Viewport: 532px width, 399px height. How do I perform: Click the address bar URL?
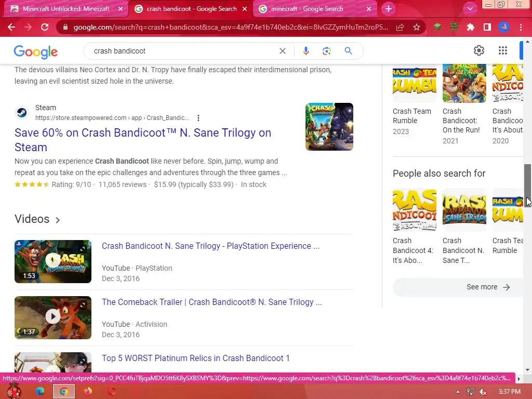(x=231, y=27)
